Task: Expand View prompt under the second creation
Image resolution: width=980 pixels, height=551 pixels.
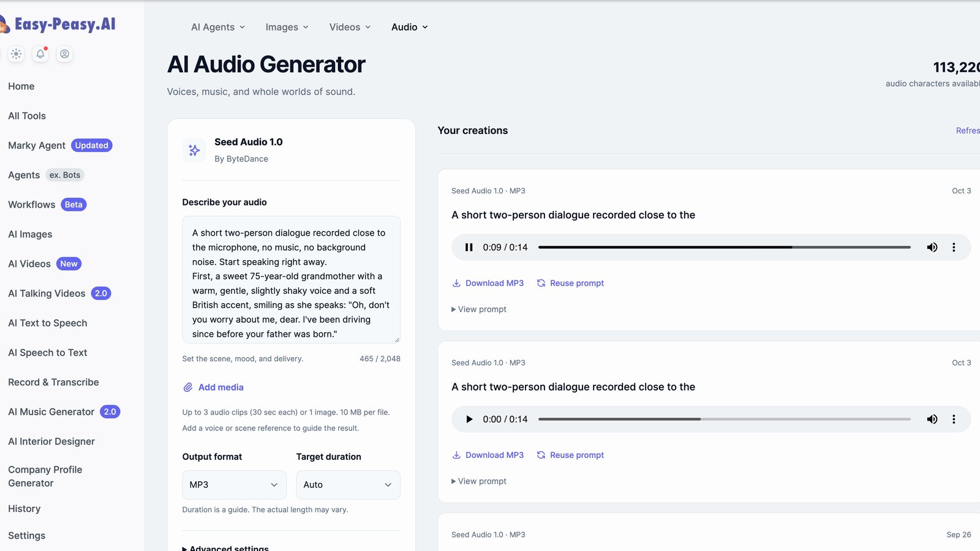Action: pos(479,481)
